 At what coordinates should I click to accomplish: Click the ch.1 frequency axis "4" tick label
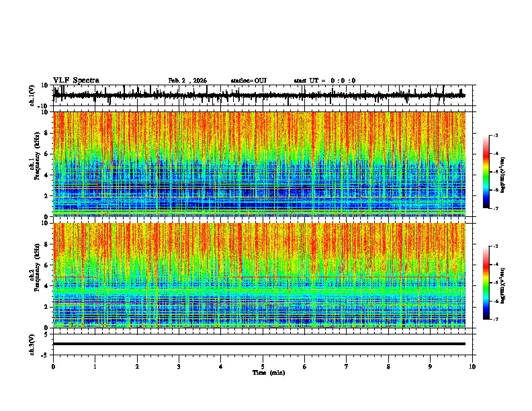coord(46,175)
